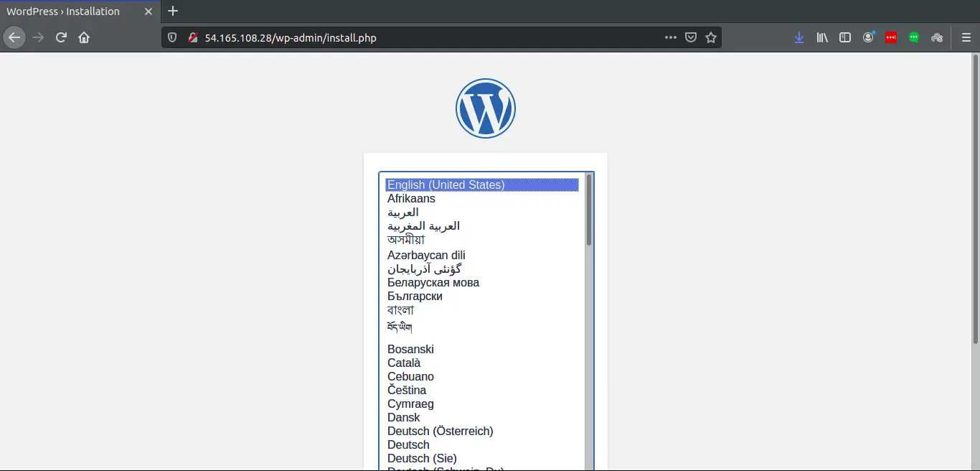This screenshot has height=471, width=980.
Task: Click the address bar URL field
Action: click(x=430, y=37)
